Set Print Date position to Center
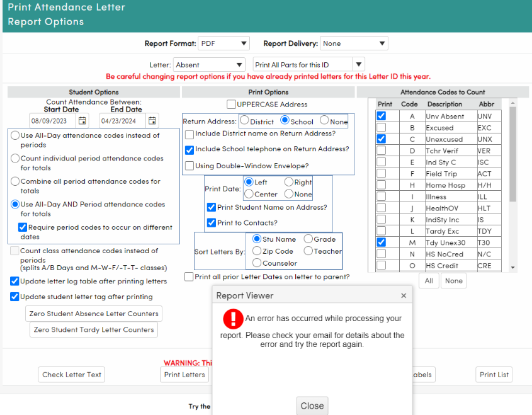532x415 pixels. (x=249, y=194)
